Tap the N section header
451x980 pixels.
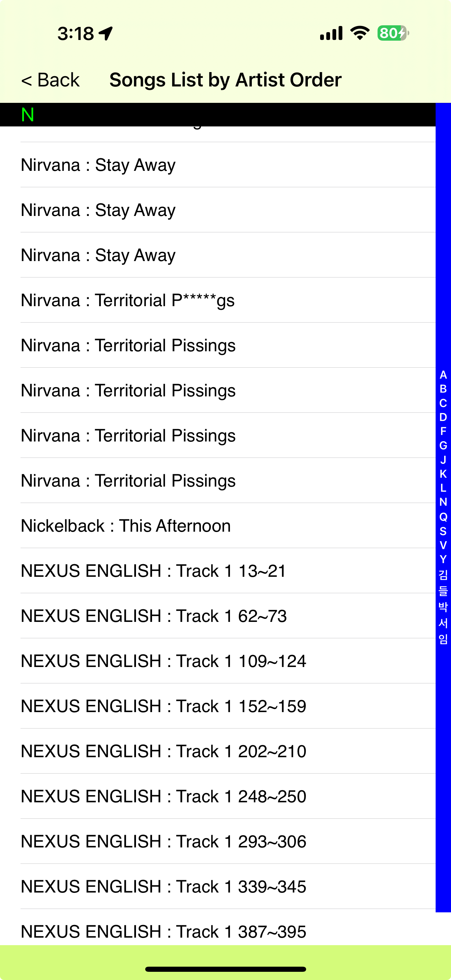pos(28,114)
